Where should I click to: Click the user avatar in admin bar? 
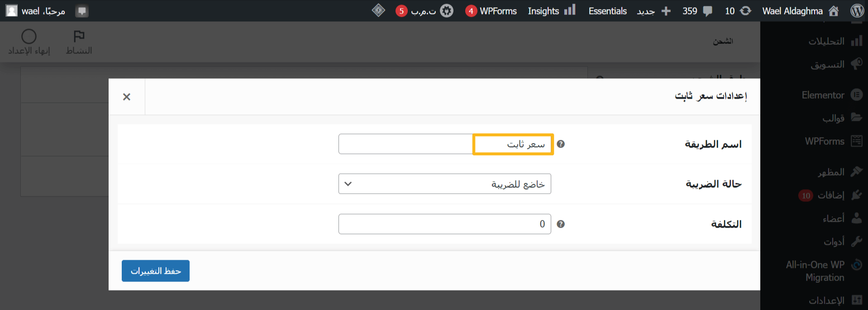tap(11, 11)
